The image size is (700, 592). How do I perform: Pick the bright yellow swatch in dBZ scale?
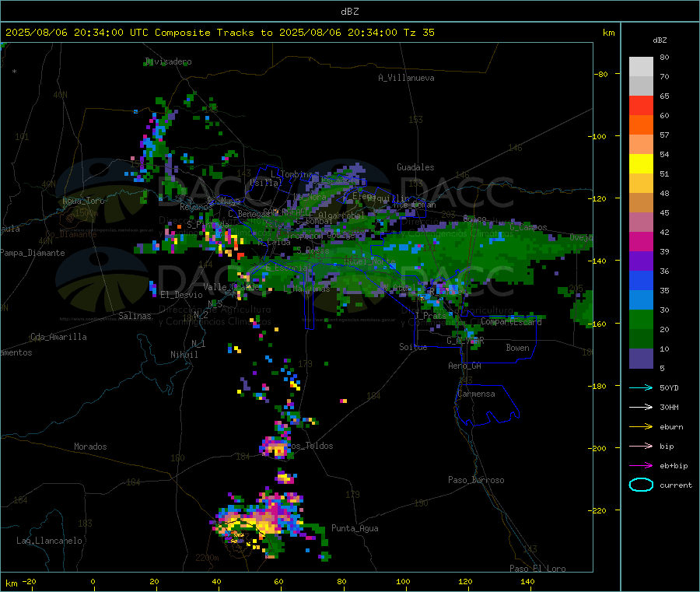point(641,164)
